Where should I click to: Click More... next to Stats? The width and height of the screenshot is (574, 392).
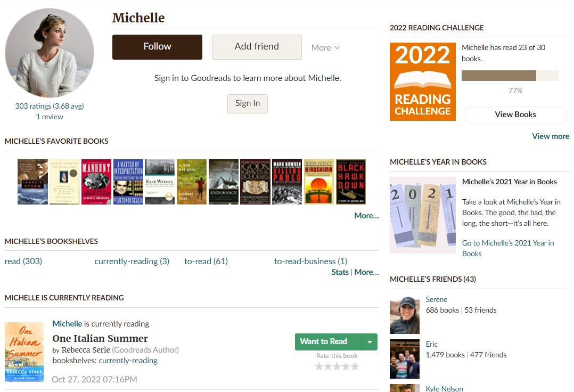(366, 272)
